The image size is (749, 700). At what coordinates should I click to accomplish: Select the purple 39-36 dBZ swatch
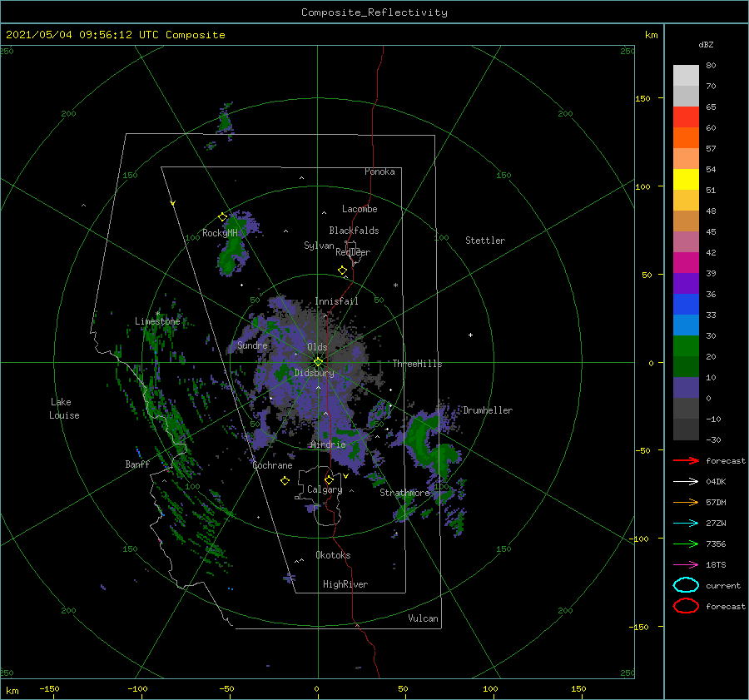click(686, 284)
